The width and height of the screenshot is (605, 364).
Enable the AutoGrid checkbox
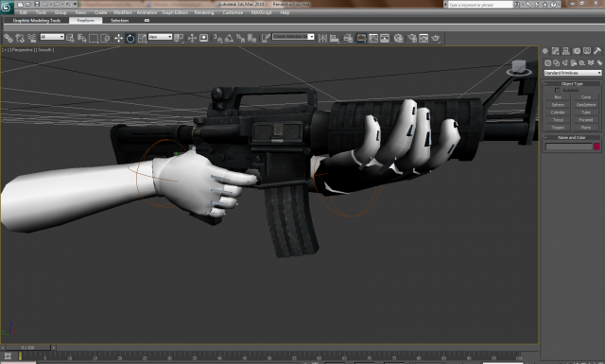(x=557, y=90)
